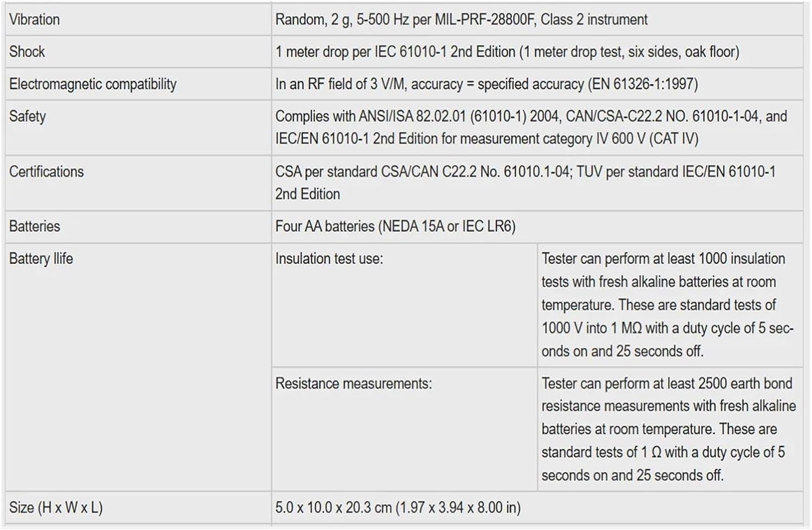Click the 'Insulation test use:' sub-label
812x530 pixels.
click(x=329, y=259)
